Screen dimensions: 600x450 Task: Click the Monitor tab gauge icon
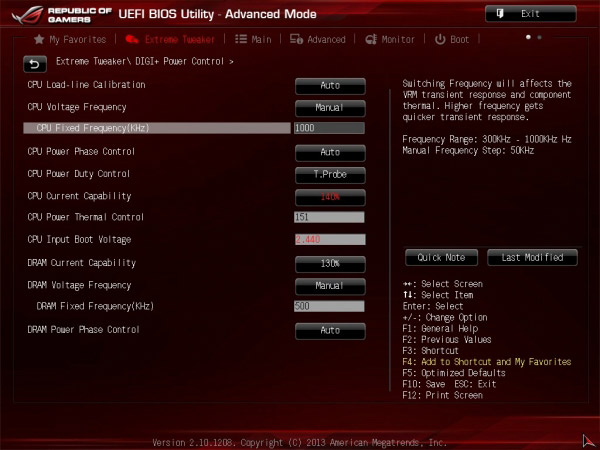pos(371,39)
